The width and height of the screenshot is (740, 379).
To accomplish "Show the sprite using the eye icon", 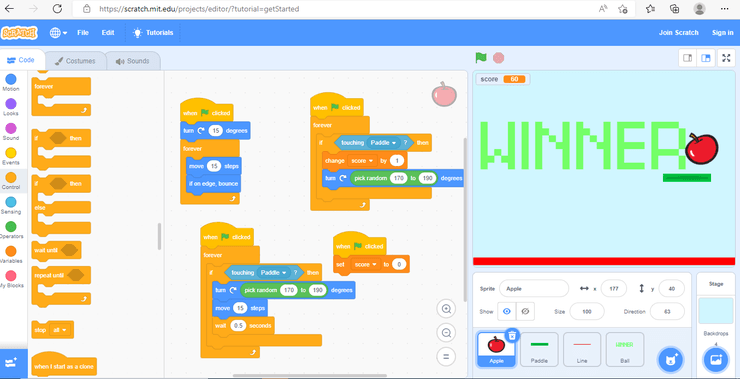I will 507,312.
